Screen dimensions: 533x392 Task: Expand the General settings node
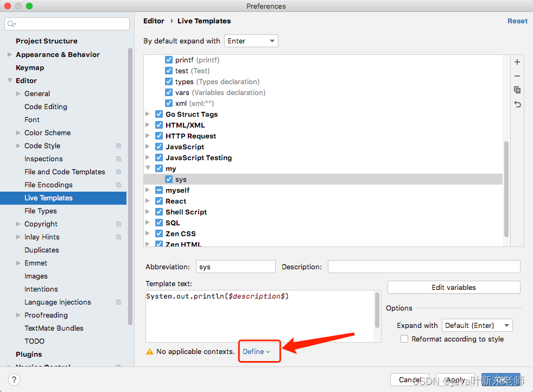point(18,93)
